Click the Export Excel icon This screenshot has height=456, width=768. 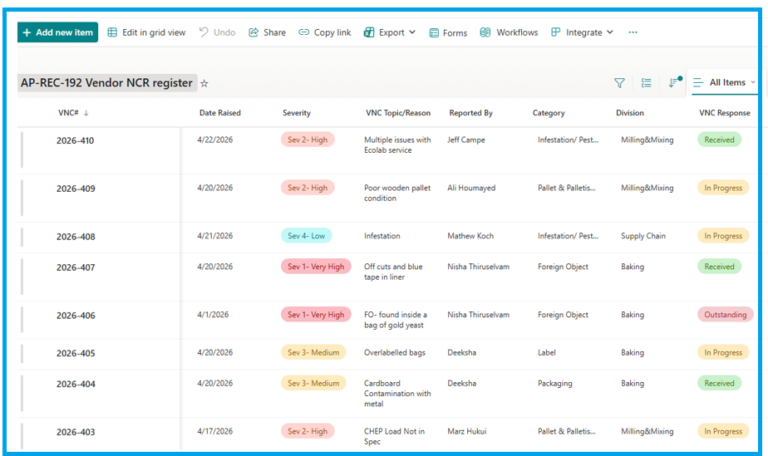[x=369, y=32]
